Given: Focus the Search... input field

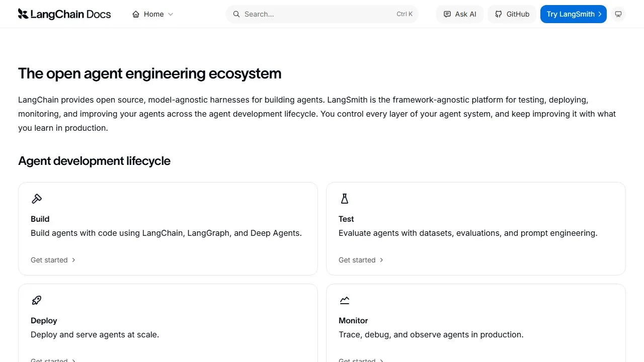Looking at the screenshot, I should [322, 14].
